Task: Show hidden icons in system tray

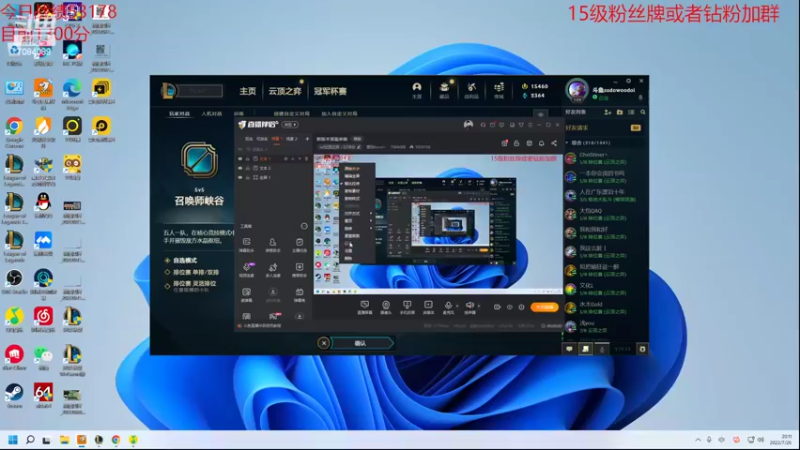Action: (x=697, y=440)
